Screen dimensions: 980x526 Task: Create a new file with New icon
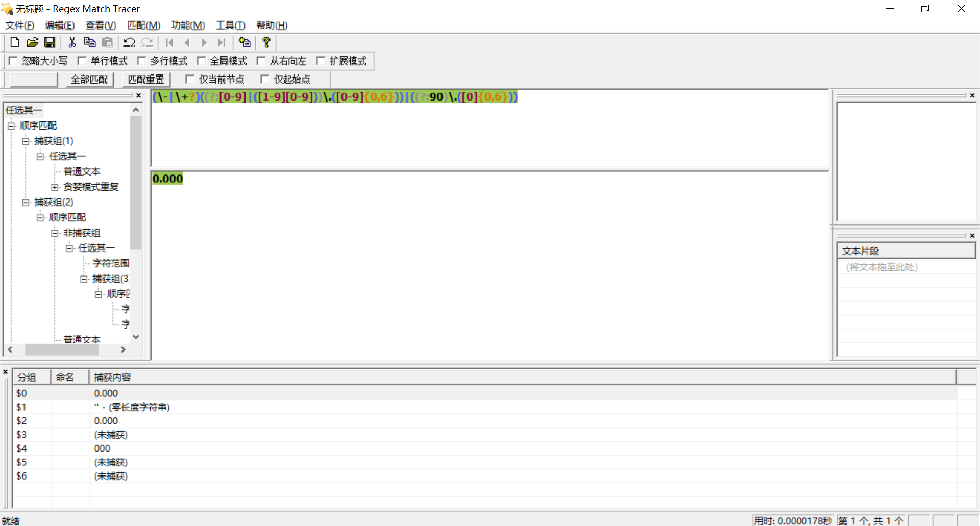15,42
